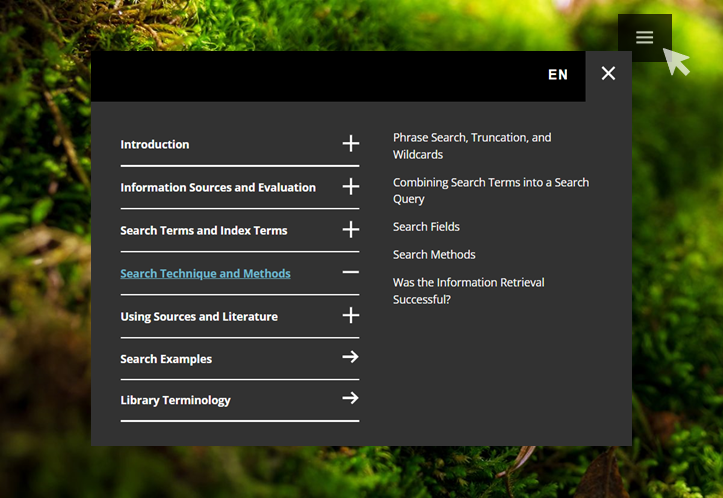723x498 pixels.
Task: Expand Introduction section with plus icon
Action: [350, 143]
